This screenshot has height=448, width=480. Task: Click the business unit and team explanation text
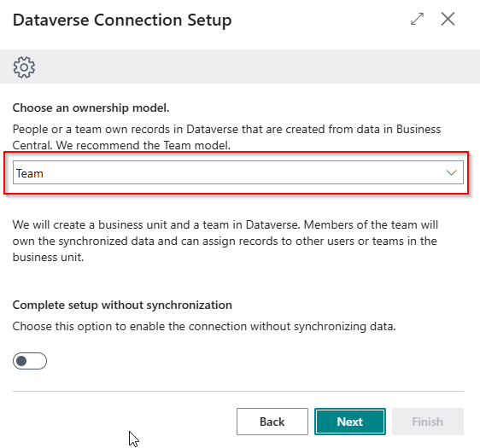pyautogui.click(x=225, y=241)
